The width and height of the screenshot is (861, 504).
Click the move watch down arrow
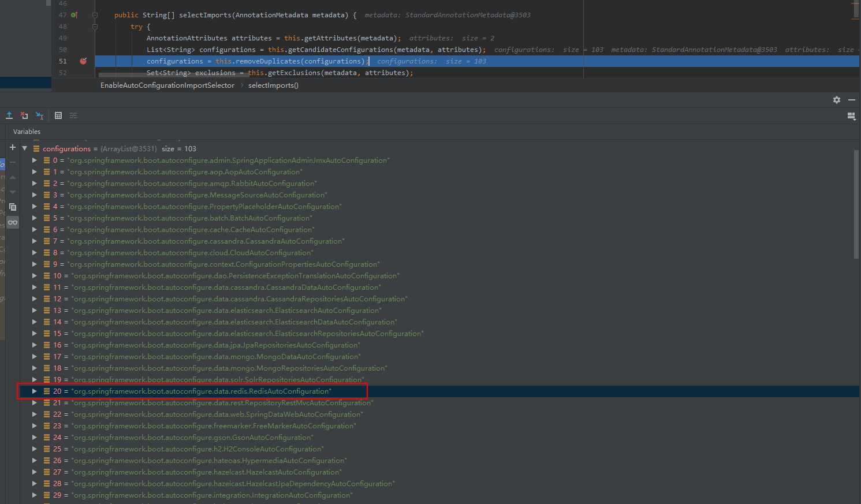[13, 192]
